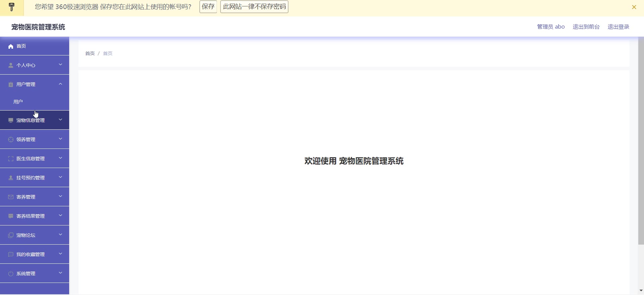Click the 宠物医院管理系统 header title

click(38, 27)
